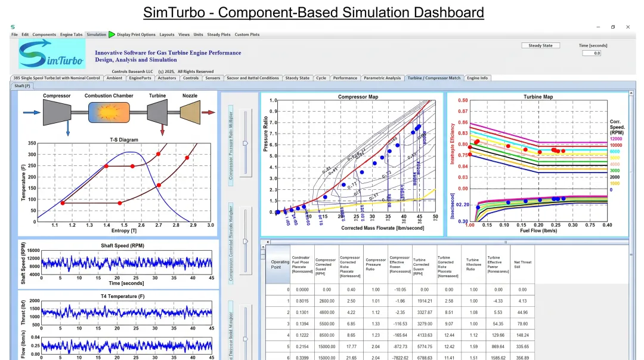The image size is (644, 360).
Task: Click the red turbine down arrow
Action: (x=162, y=129)
